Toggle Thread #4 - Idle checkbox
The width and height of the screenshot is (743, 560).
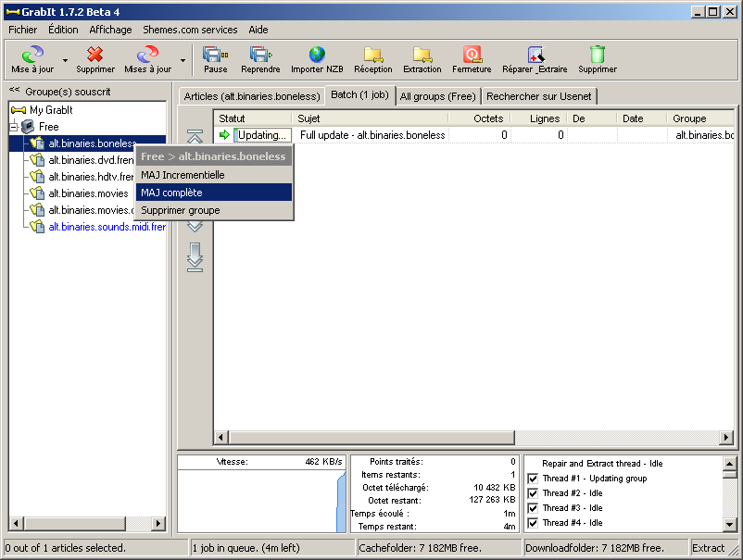click(x=533, y=523)
